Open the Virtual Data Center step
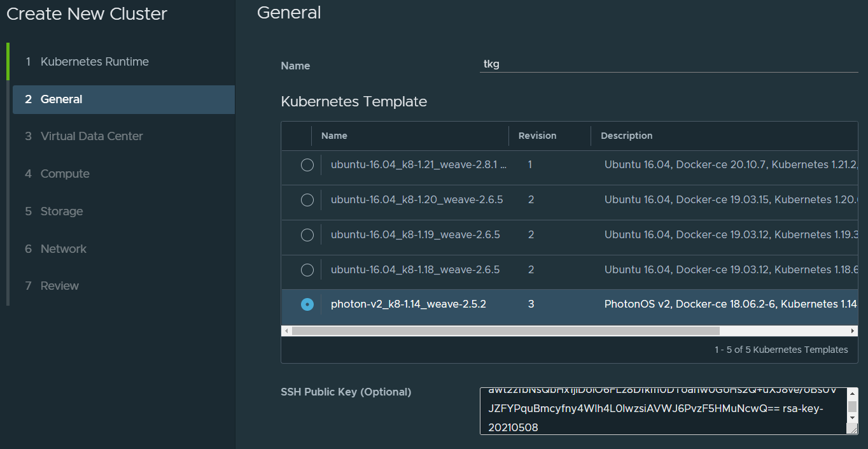Screen dimensions: 868x449 point(92,136)
